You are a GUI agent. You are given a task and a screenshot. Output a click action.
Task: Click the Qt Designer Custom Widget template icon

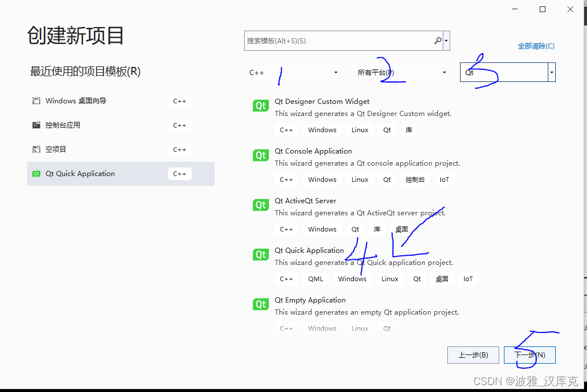click(x=260, y=106)
